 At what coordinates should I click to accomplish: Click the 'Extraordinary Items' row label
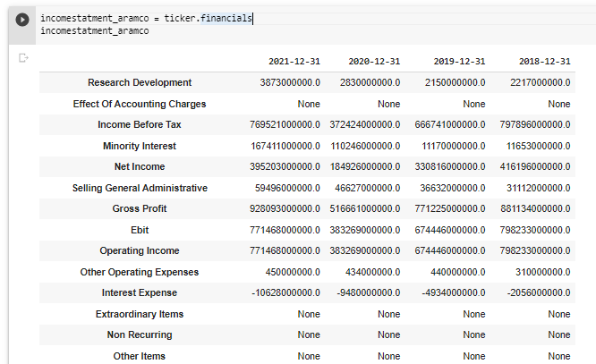point(140,314)
